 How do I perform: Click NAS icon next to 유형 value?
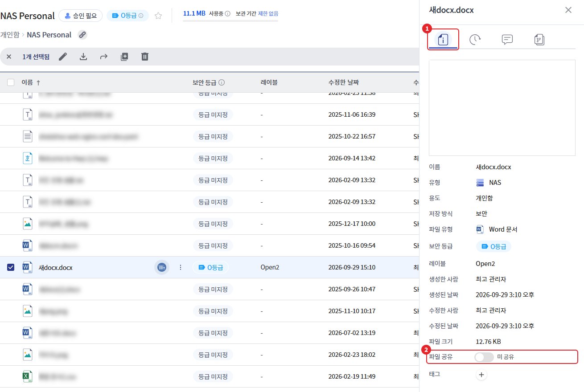pos(480,183)
